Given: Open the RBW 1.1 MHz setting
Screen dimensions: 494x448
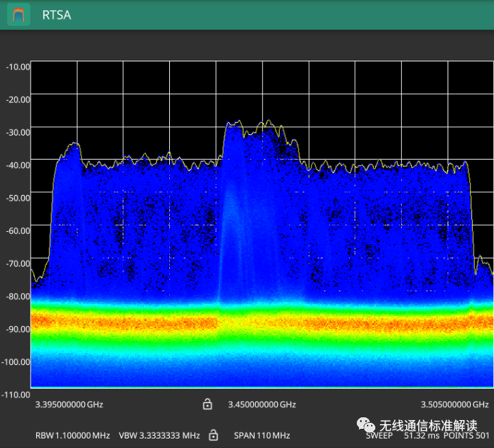Looking at the screenshot, I should [x=72, y=435].
